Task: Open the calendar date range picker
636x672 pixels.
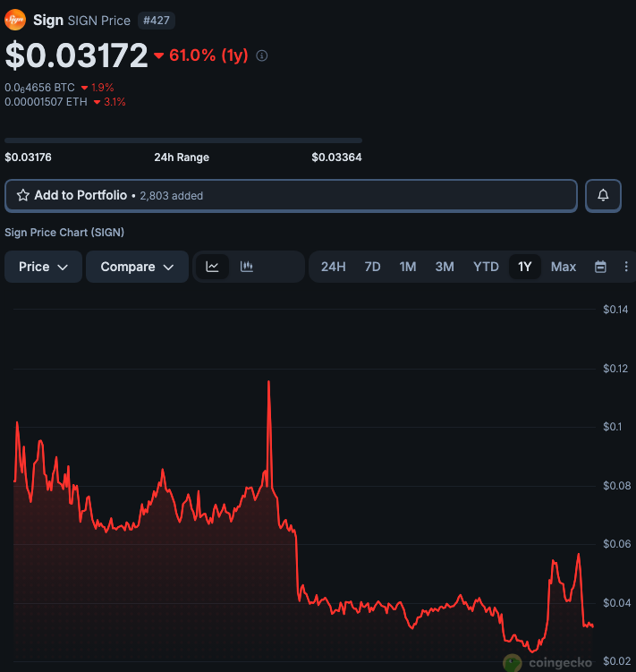Action: click(x=600, y=267)
